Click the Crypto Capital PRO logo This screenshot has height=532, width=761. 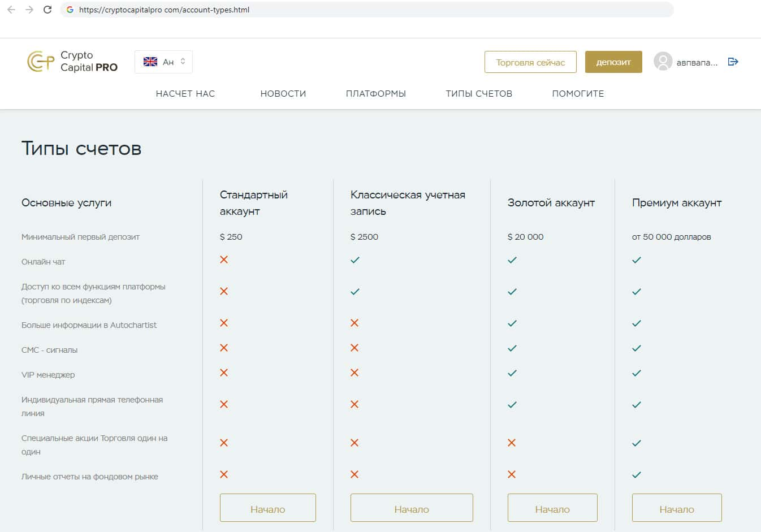tap(72, 62)
